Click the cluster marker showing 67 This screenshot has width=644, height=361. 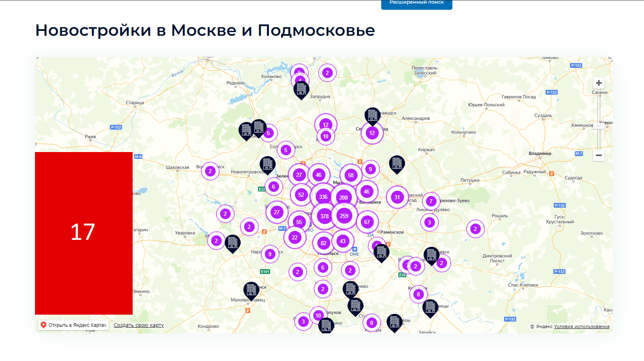point(367,222)
